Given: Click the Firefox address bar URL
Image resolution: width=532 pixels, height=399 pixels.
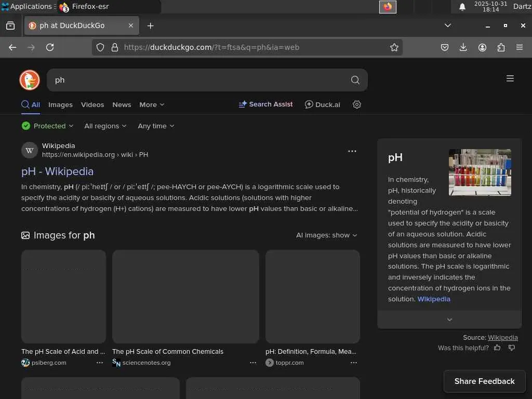Looking at the screenshot, I should [212, 47].
